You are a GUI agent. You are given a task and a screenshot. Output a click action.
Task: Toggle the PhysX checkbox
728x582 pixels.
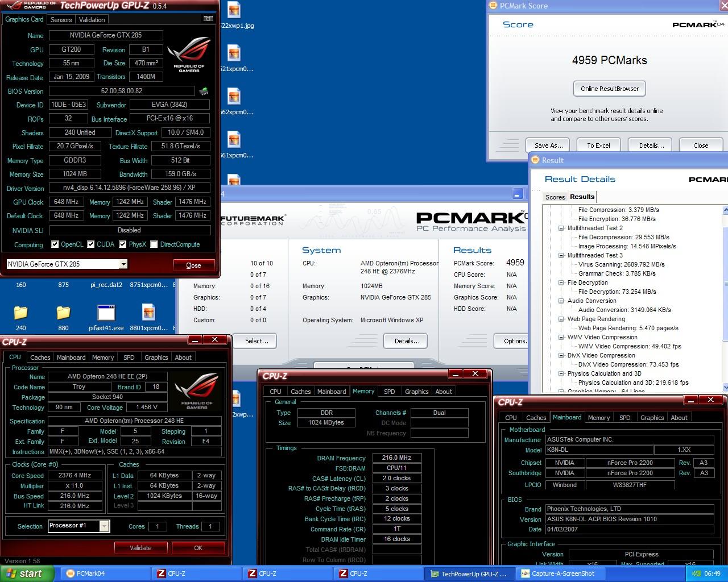point(122,244)
